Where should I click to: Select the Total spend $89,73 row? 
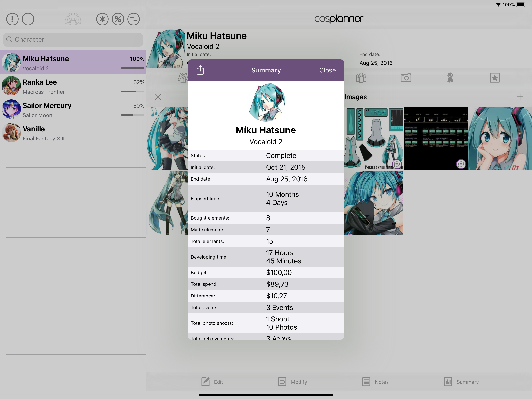coord(266,284)
